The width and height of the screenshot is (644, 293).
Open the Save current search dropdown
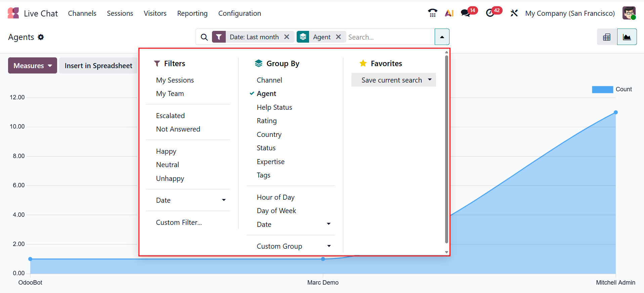(x=393, y=80)
